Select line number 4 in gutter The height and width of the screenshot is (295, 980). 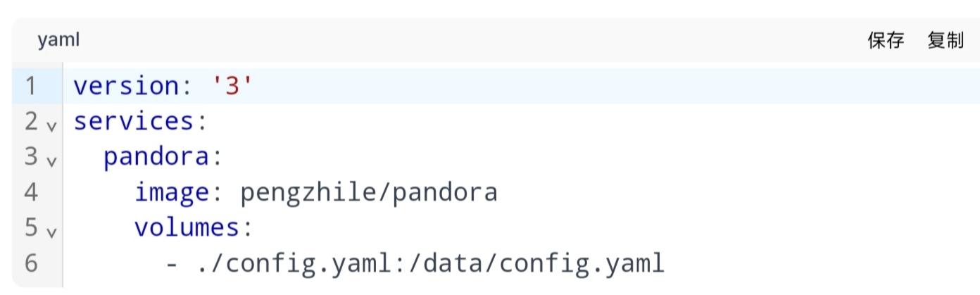click(x=31, y=192)
